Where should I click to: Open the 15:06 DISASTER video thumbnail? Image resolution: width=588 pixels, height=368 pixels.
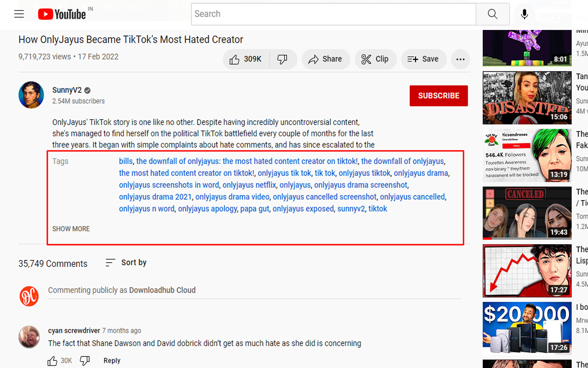527,98
